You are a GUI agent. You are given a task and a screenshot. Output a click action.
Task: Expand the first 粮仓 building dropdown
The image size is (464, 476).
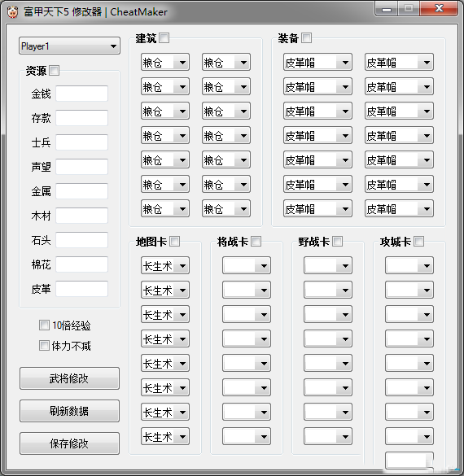click(165, 62)
